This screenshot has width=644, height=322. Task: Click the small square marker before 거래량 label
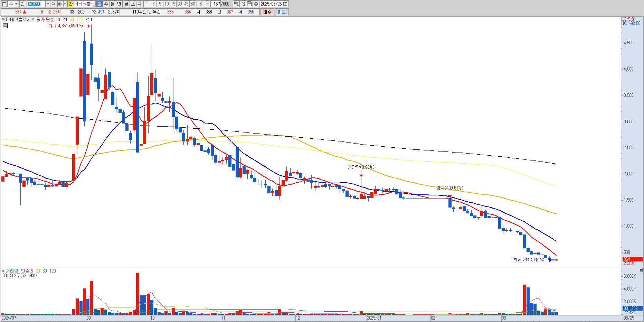pos(3,271)
